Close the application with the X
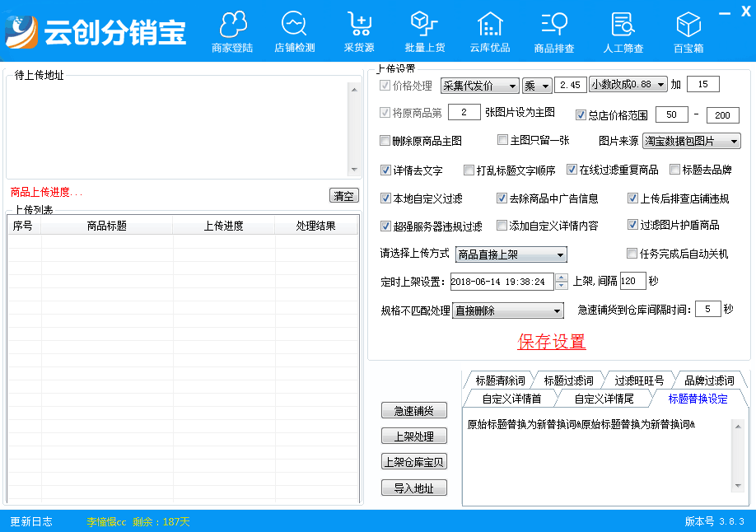Image resolution: width=756 pixels, height=532 pixels. tap(746, 12)
